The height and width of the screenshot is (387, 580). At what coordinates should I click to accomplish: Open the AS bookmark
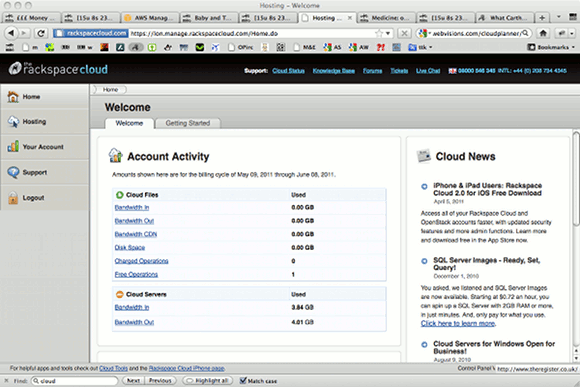(332, 47)
